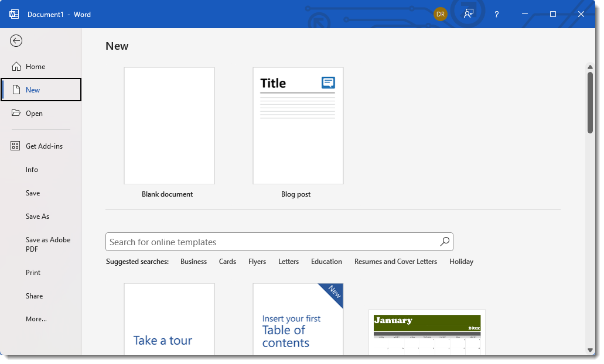
Task: Click the Blog post label
Action: coord(296,194)
